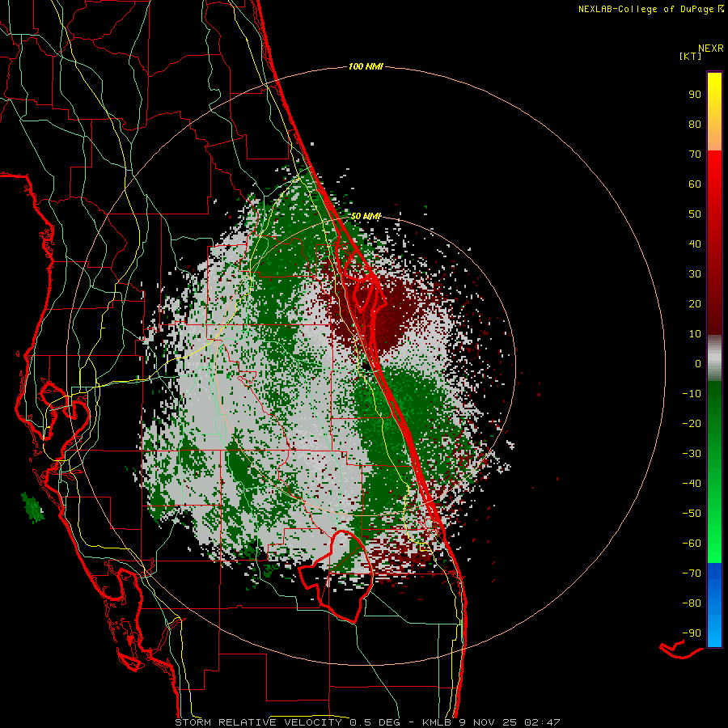Click the 100 NMI range ring label
This screenshot has height=728, width=728.
tap(366, 66)
